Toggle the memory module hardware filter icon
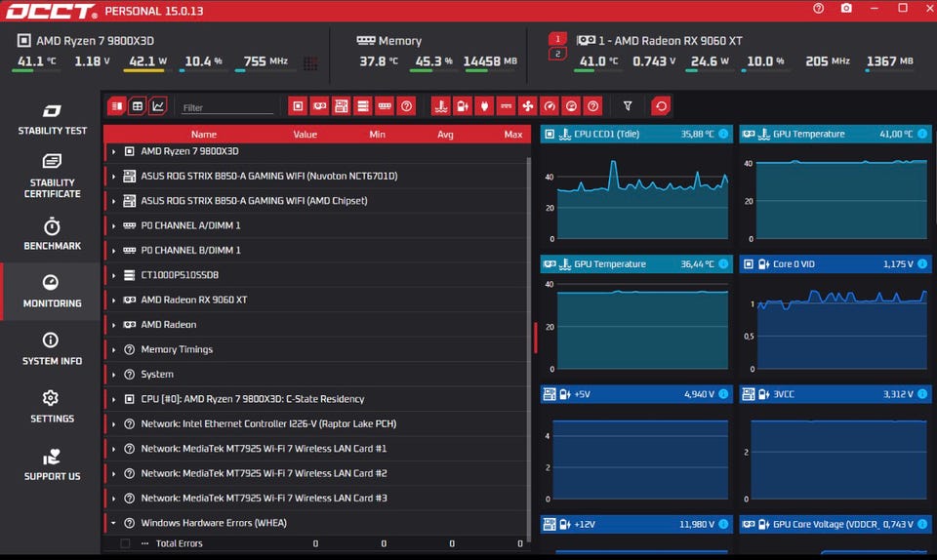This screenshot has height=560, width=937. (385, 106)
